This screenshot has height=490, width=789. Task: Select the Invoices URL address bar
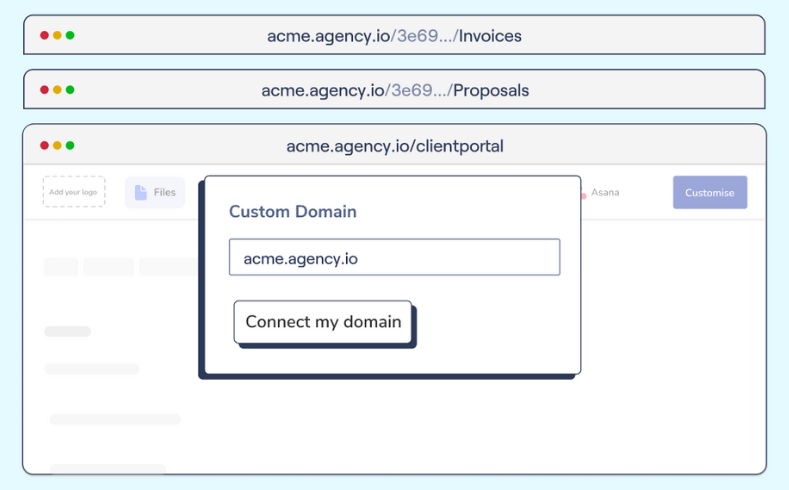tap(394, 36)
